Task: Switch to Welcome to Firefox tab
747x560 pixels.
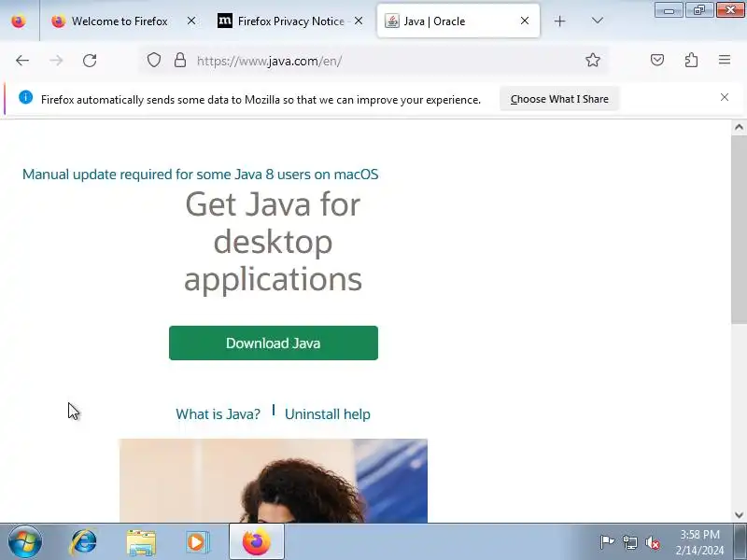Action: tap(120, 21)
